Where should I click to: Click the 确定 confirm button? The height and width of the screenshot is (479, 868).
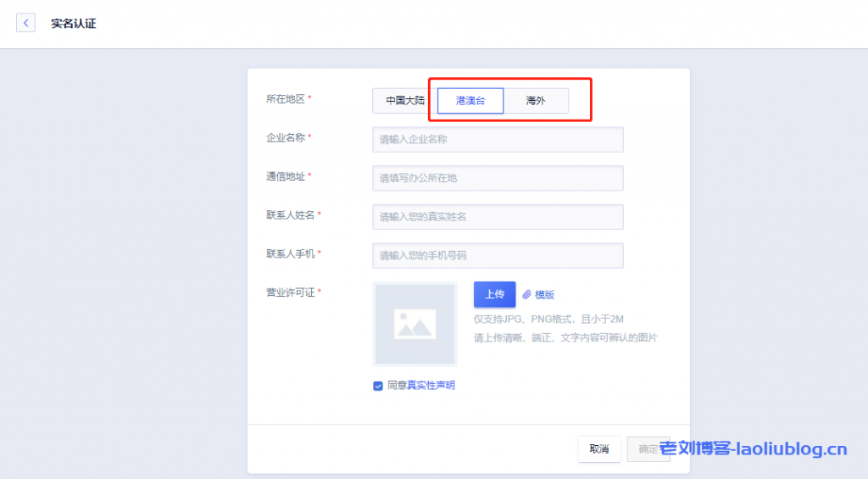tap(648, 449)
